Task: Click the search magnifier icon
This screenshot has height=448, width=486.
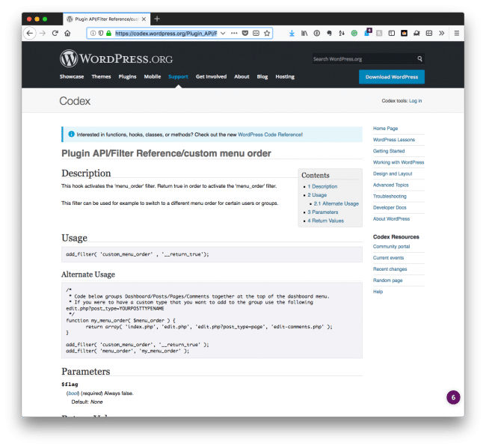Action: [419, 58]
